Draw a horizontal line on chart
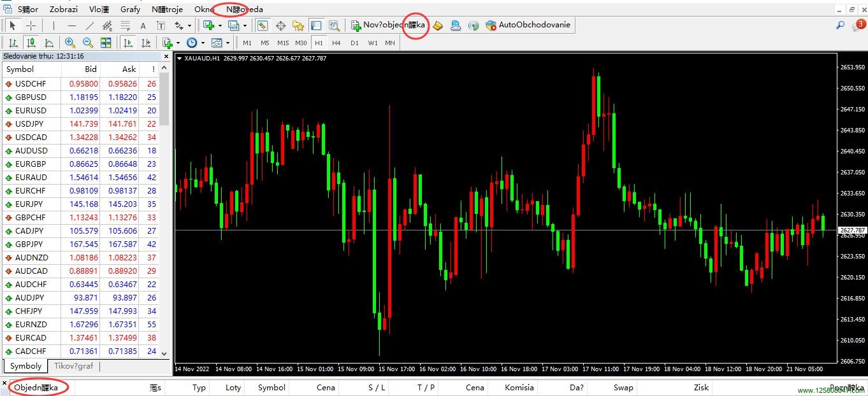868x396 pixels. [x=71, y=25]
